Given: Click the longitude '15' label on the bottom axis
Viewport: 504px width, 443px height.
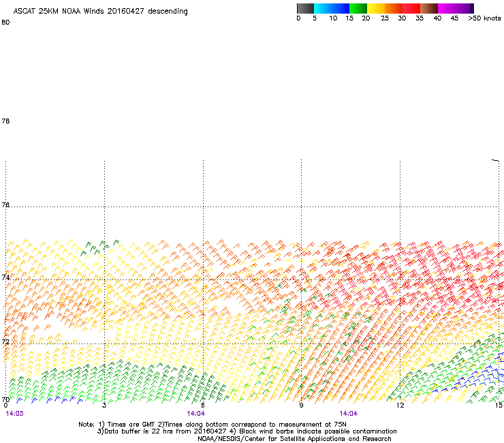Looking at the screenshot, I should (499, 405).
